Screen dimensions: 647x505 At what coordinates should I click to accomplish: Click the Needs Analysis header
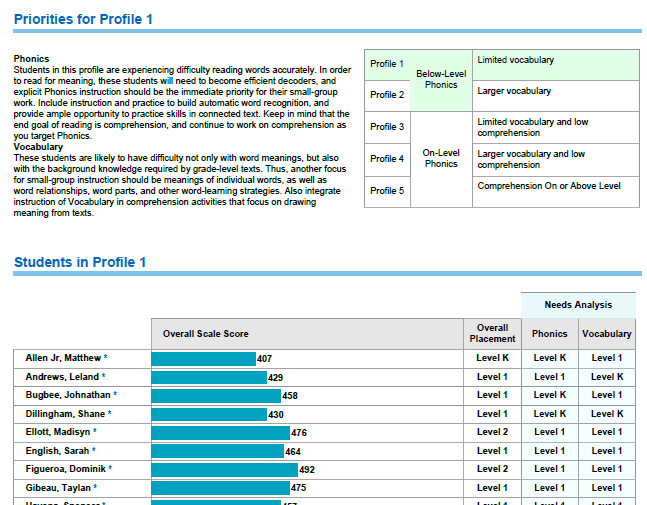point(578,305)
